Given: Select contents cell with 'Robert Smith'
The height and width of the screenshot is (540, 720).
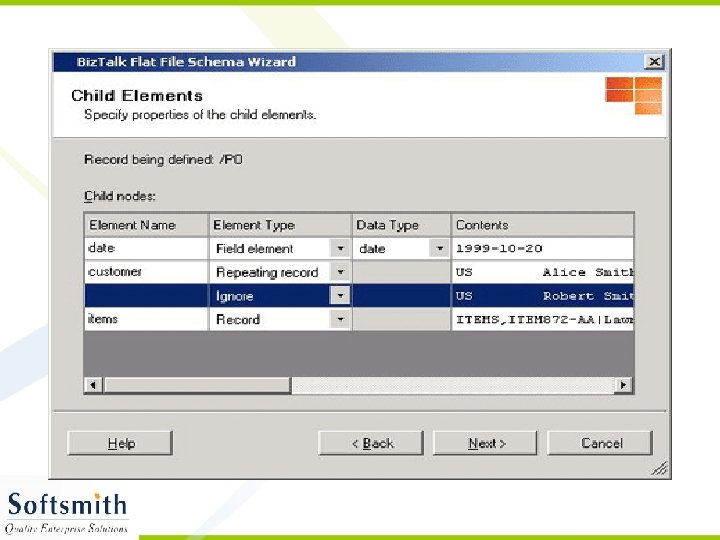Looking at the screenshot, I should click(x=543, y=296).
